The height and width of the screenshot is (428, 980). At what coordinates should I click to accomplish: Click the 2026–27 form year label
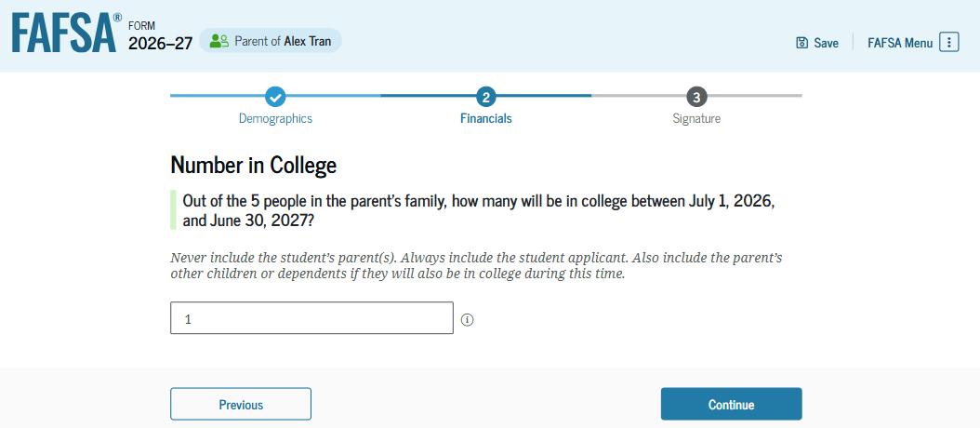pos(160,44)
